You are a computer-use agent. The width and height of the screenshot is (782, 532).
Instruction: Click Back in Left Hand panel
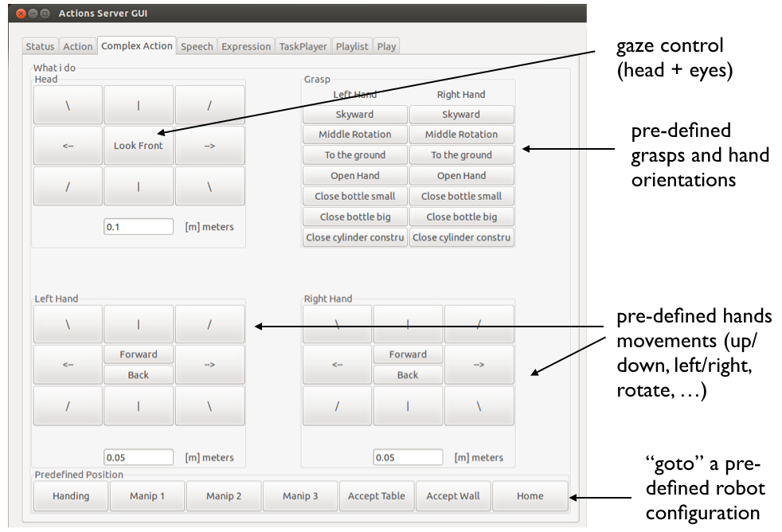point(138,375)
